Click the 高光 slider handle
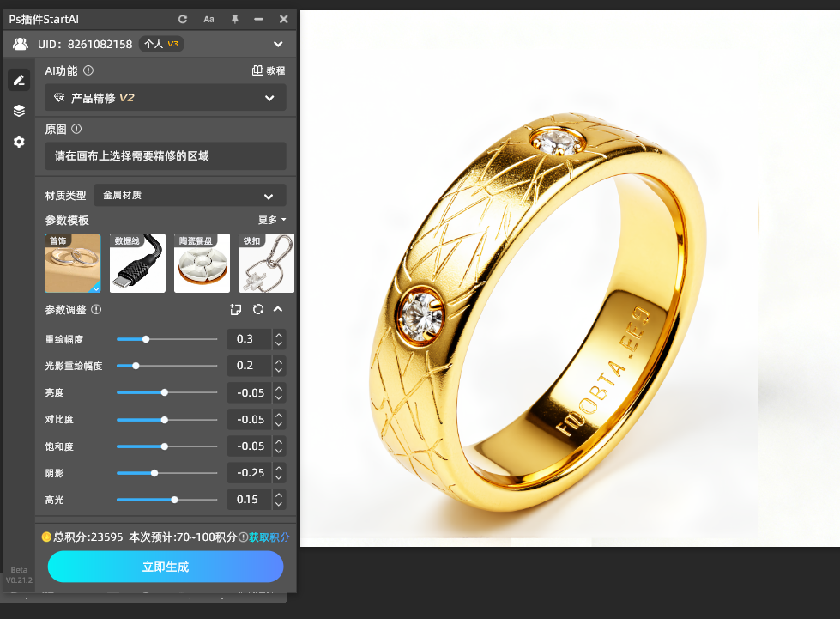Image resolution: width=840 pixels, height=619 pixels. (x=174, y=500)
